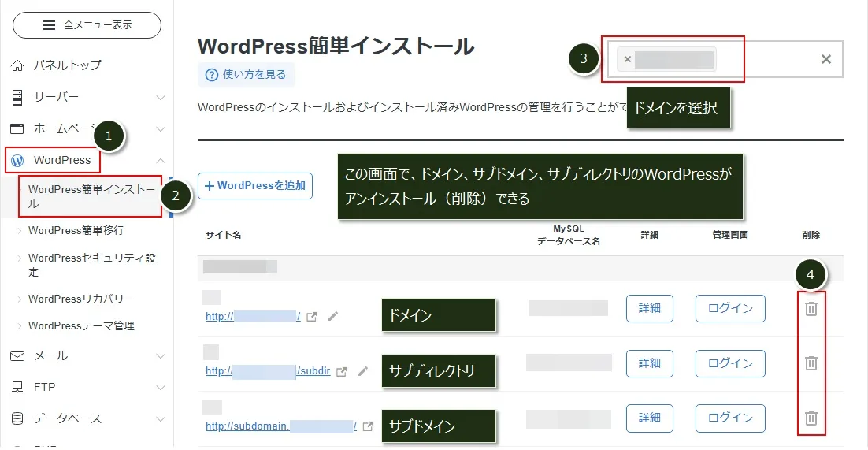Screen dimensions: 868x450
Task: Expand the ホームページ menu chevron
Action: (x=161, y=129)
